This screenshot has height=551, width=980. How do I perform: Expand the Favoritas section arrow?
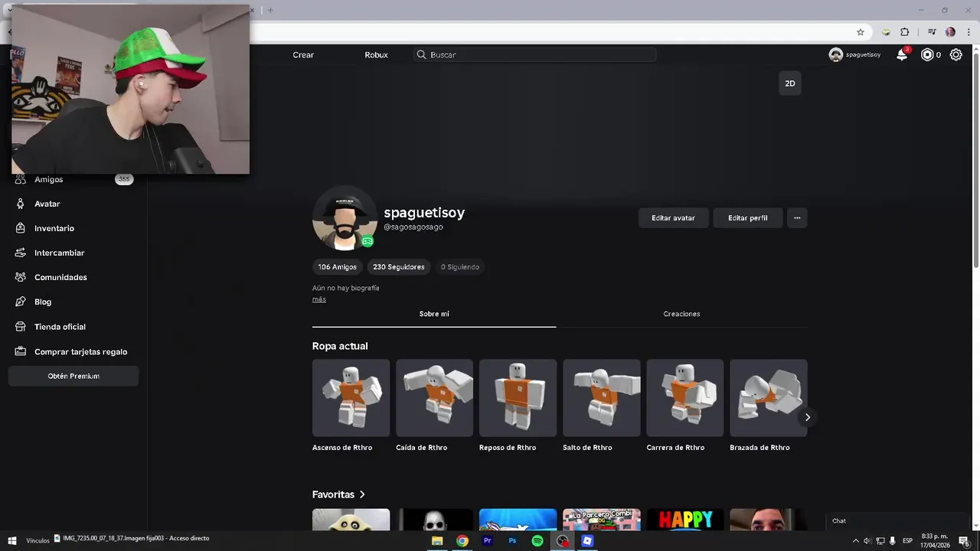362,494
